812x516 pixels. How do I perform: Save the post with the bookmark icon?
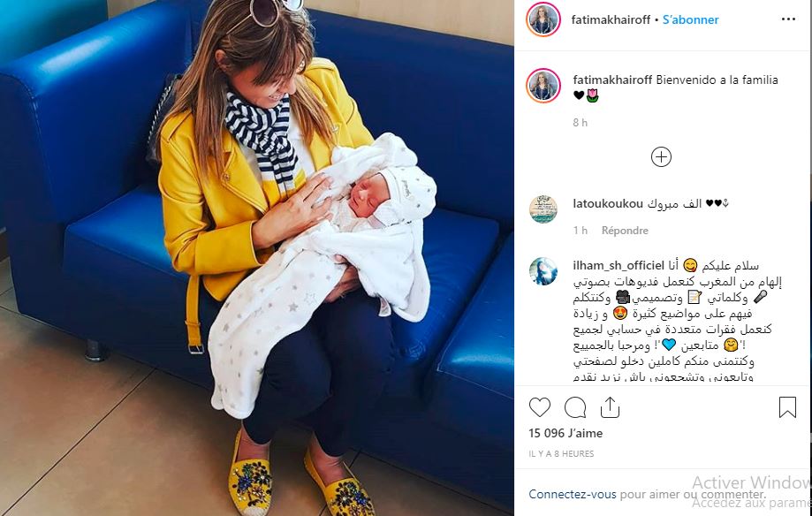pos(787,407)
